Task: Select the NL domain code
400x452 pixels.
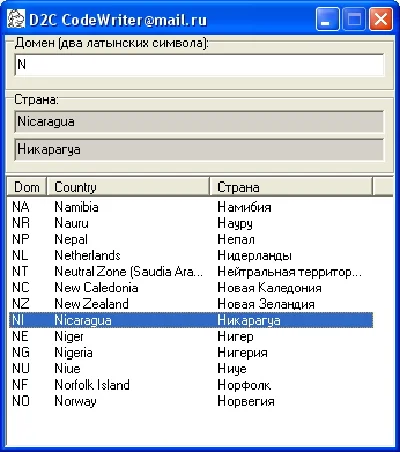Action: [20, 255]
